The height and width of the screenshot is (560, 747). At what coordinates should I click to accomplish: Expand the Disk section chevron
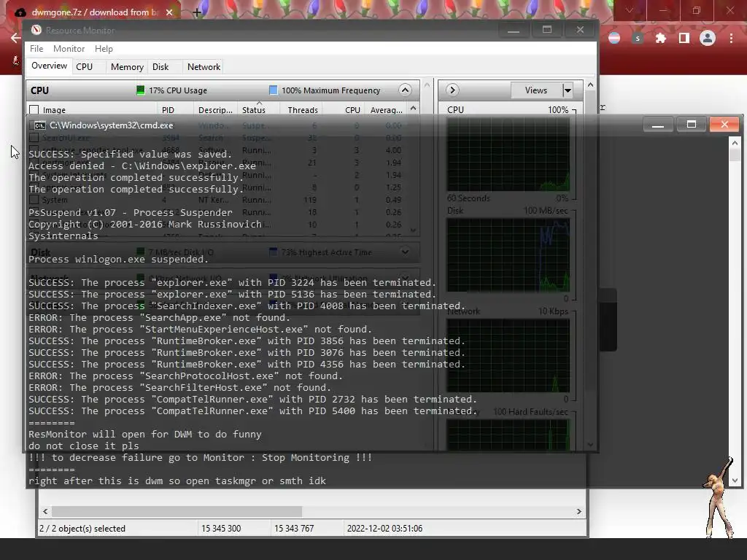click(x=405, y=252)
